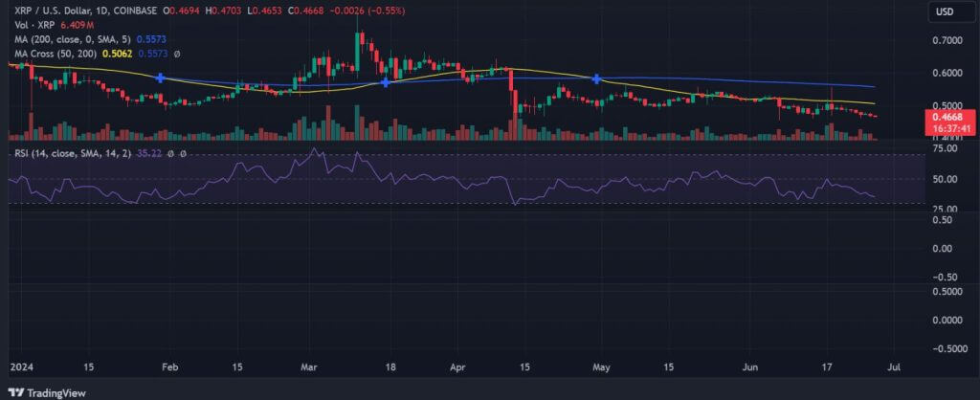The width and height of the screenshot is (980, 400).
Task: Click the 18 date label on time axis
Action: coord(390,367)
